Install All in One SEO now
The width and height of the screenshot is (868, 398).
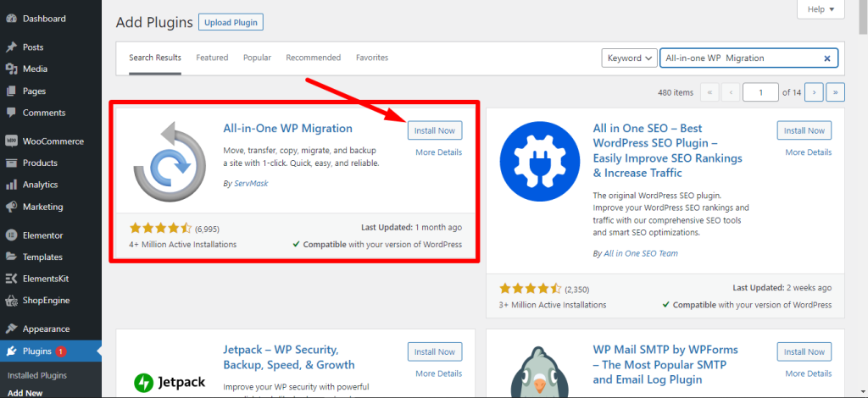tap(804, 130)
